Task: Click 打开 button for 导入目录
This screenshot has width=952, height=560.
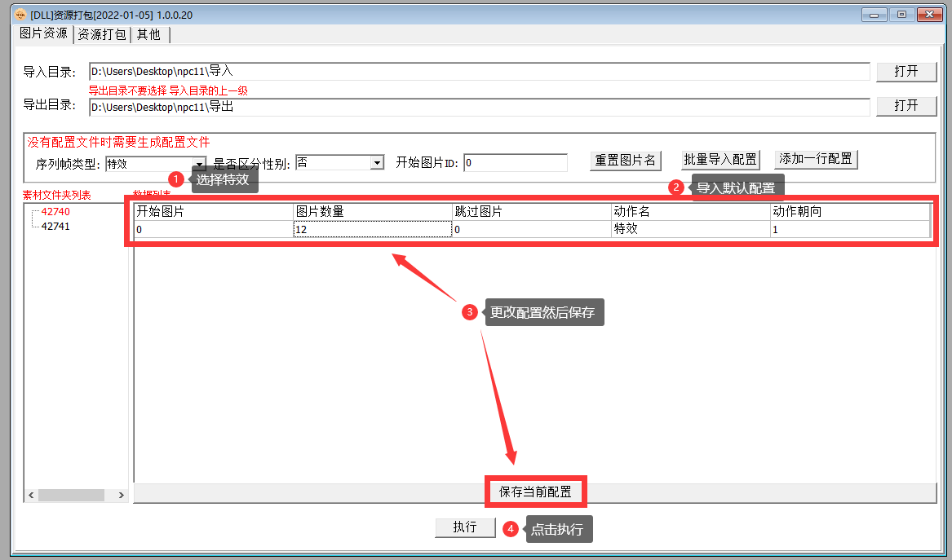Action: (906, 72)
